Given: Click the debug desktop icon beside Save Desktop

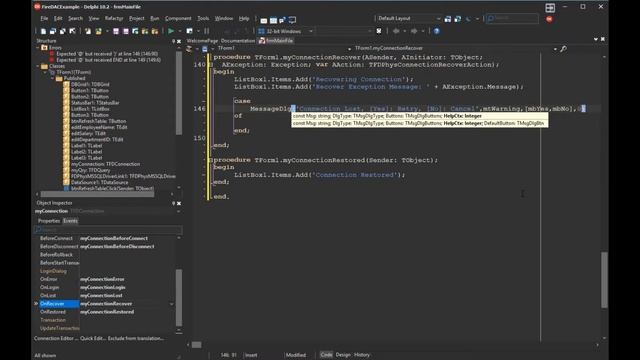Looking at the screenshot, I should (x=458, y=19).
